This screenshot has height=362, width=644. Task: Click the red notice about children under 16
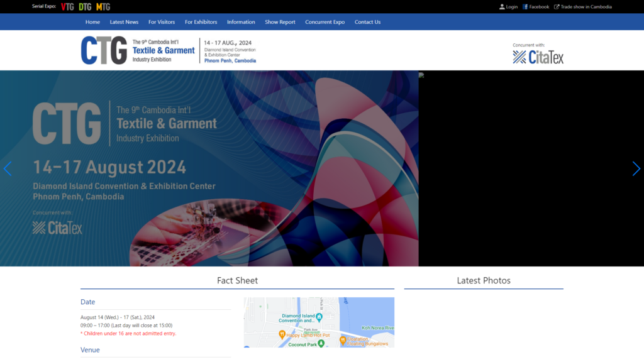(128, 333)
